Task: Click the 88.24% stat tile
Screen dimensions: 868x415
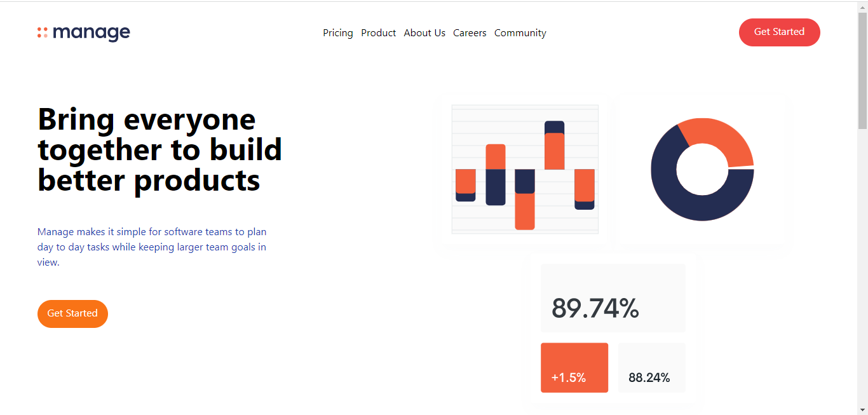Action: [652, 368]
